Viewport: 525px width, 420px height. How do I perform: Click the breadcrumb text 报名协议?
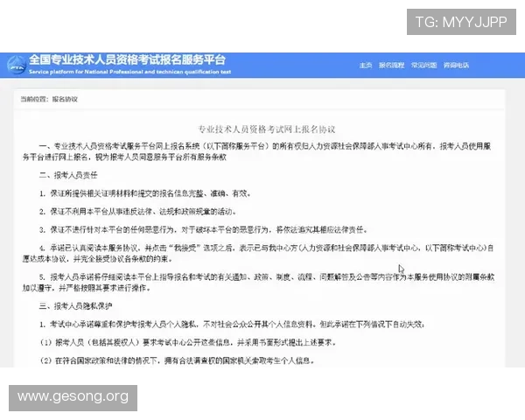(65, 99)
